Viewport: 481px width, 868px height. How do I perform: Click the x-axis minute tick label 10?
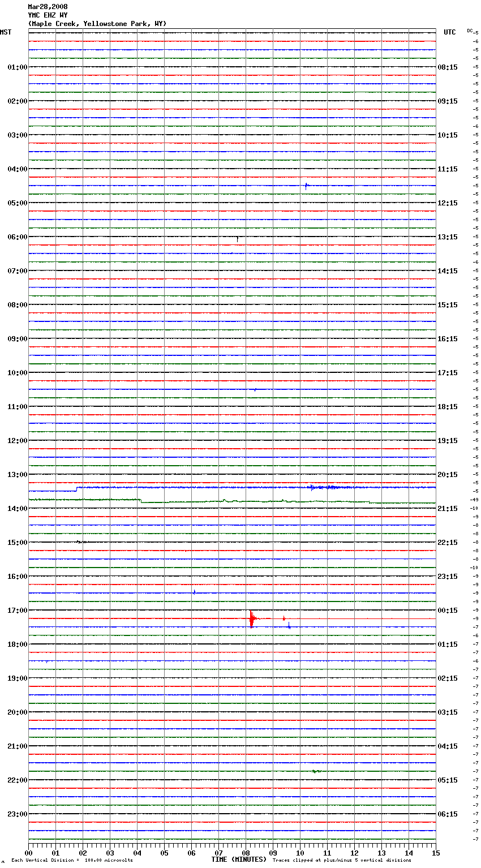coord(300,853)
